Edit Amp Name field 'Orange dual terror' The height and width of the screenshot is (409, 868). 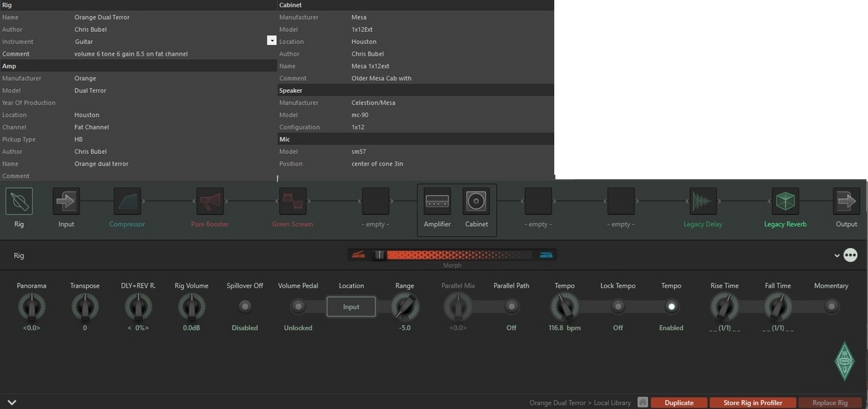point(174,164)
